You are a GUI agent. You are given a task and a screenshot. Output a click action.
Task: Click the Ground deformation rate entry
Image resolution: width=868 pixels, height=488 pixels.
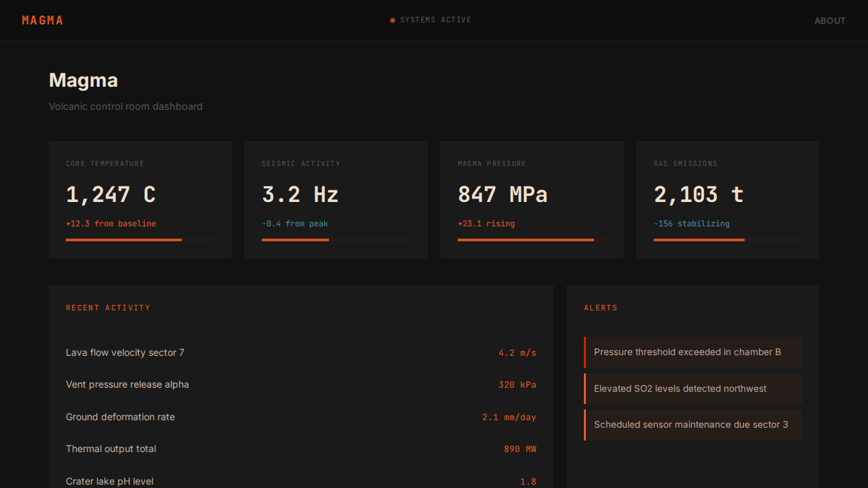pos(300,417)
